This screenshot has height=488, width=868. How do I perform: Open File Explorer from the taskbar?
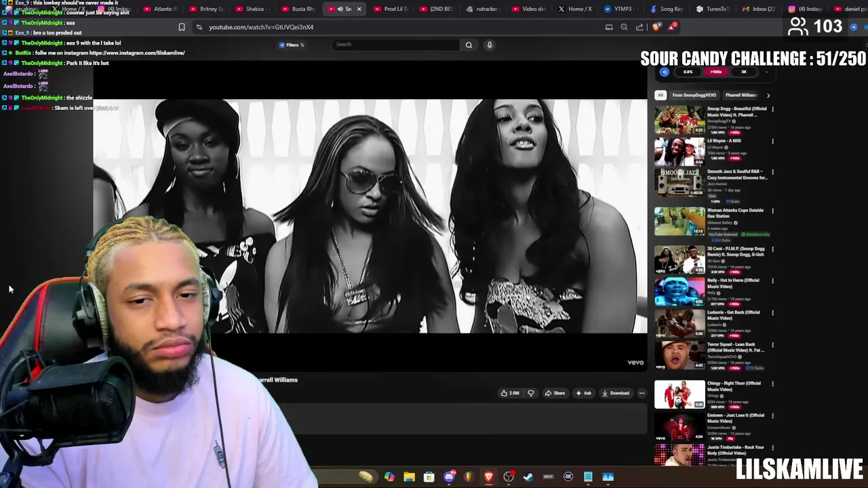409,477
